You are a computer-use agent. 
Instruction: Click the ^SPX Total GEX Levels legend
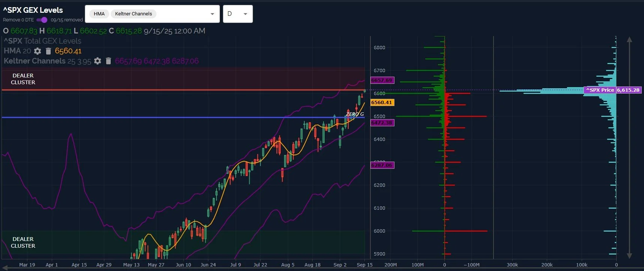tap(42, 41)
